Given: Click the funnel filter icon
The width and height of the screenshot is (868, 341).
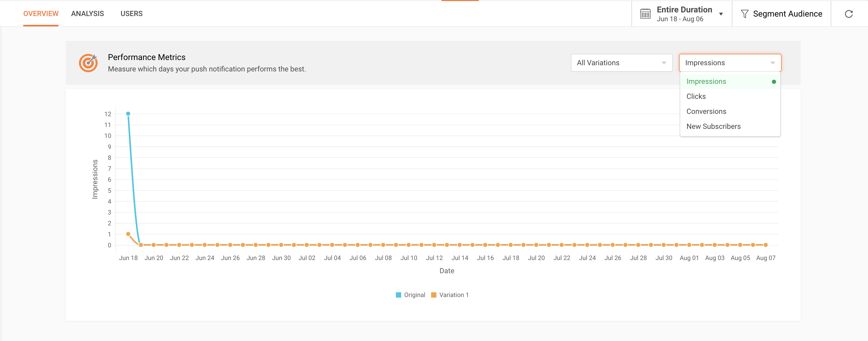Looking at the screenshot, I should 744,14.
